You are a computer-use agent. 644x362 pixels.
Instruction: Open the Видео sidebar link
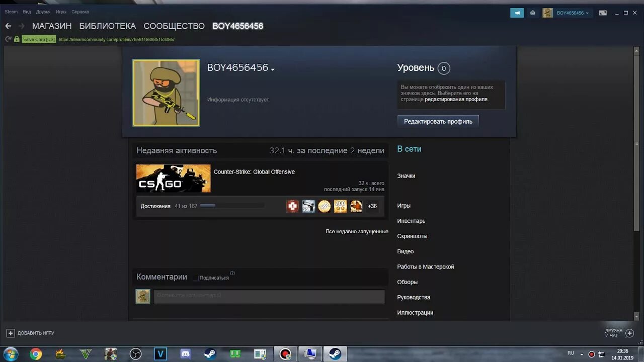(406, 251)
